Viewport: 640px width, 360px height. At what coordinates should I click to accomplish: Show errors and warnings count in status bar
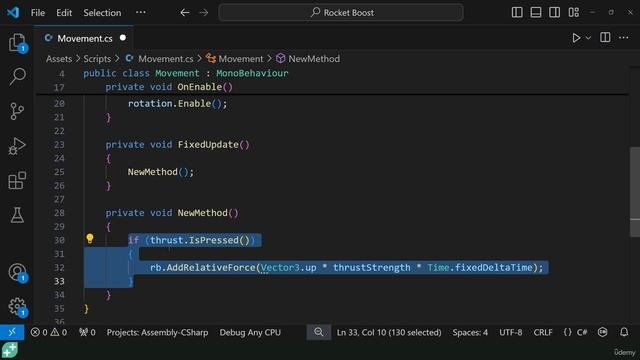coord(49,332)
